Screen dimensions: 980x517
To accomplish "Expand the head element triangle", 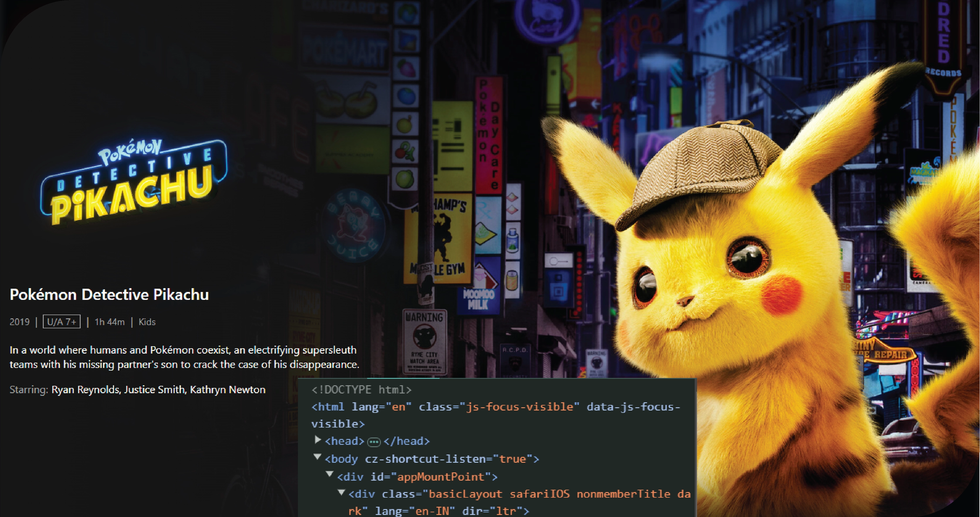I will (x=318, y=440).
